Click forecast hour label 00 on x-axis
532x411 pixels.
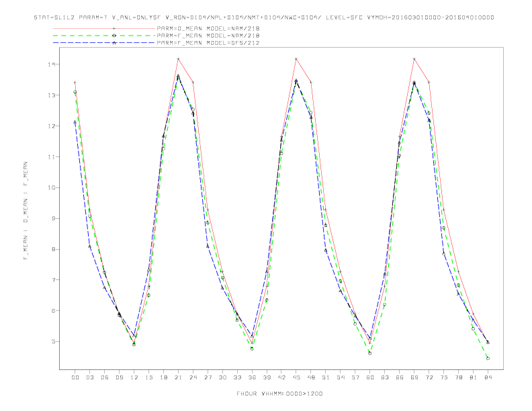tap(75, 377)
